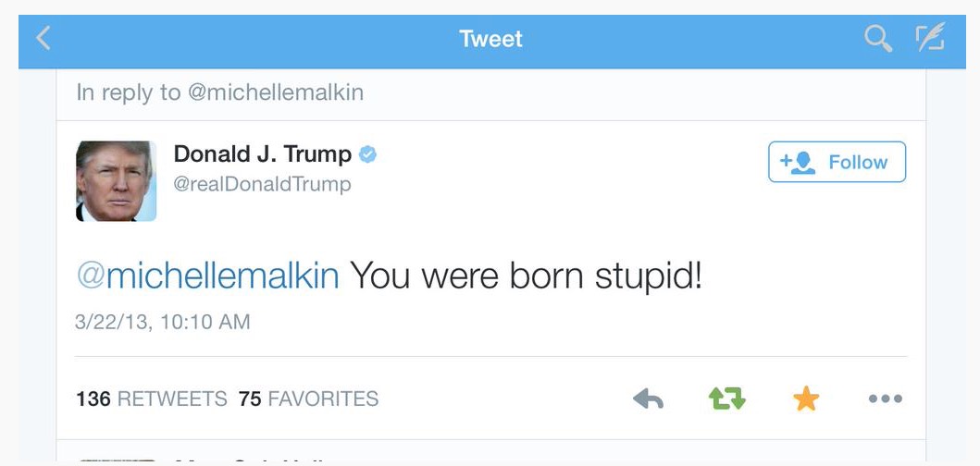Follow Donald J. Trump
The height and width of the screenshot is (466, 980).
click(837, 163)
